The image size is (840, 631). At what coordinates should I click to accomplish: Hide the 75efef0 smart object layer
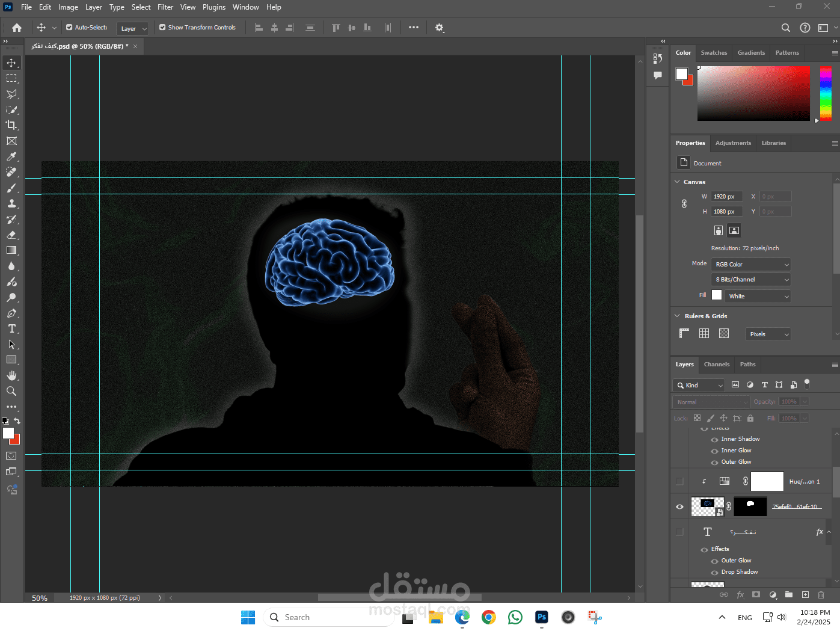(x=680, y=506)
